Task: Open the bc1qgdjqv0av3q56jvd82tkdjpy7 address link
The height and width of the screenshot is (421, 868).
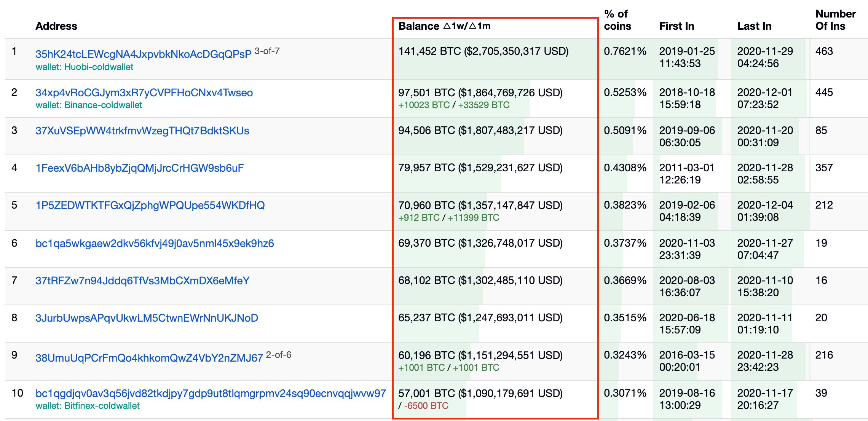Action: (x=211, y=393)
